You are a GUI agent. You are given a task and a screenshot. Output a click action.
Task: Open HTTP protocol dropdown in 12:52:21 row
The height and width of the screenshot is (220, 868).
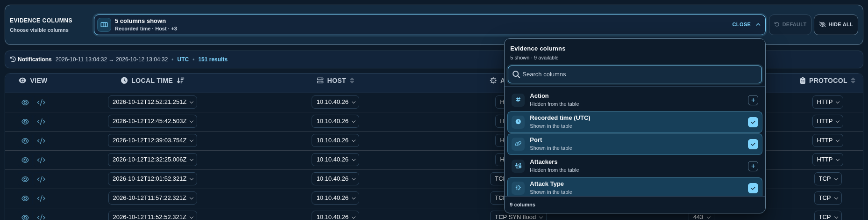click(x=828, y=102)
